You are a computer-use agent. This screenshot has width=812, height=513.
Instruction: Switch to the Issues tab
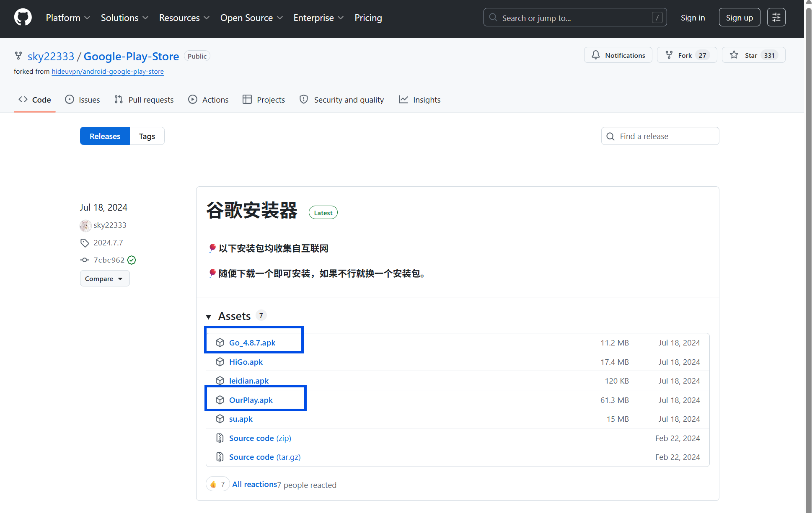83,100
